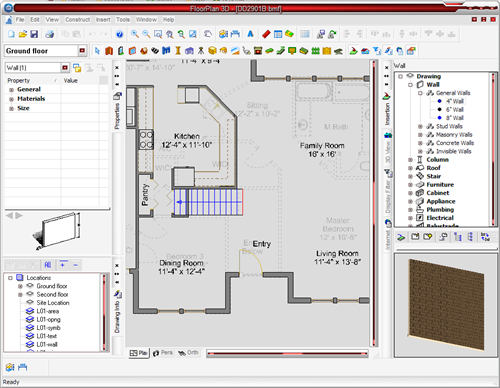Open the Display Filter side tab
Viewport: 500px width, 388px height.
(x=388, y=192)
